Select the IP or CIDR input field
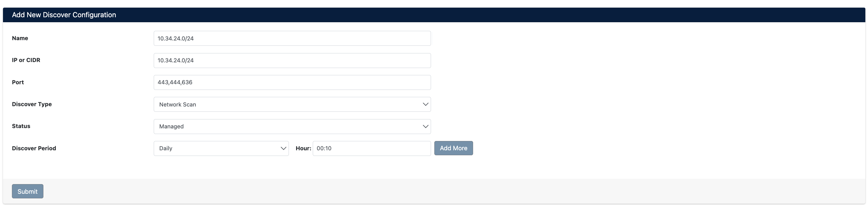This screenshot has height=207, width=868. (x=292, y=60)
